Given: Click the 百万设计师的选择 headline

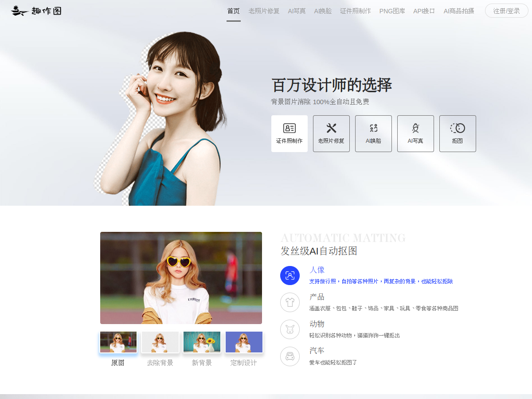Looking at the screenshot, I should [x=332, y=85].
